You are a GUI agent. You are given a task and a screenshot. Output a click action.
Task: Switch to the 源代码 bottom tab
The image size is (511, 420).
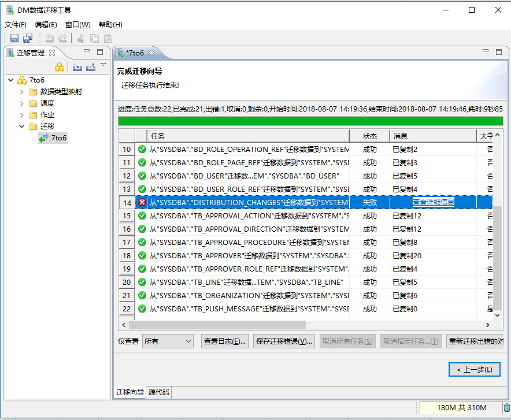tap(159, 392)
